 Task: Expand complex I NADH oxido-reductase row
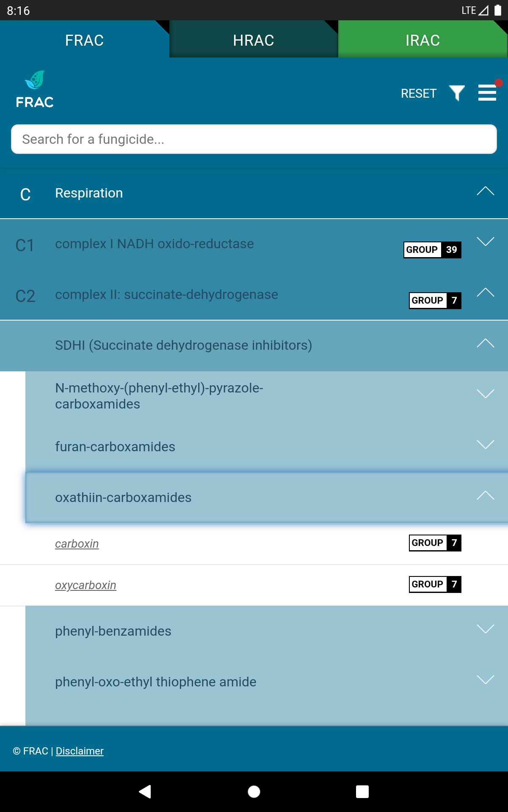click(x=254, y=244)
